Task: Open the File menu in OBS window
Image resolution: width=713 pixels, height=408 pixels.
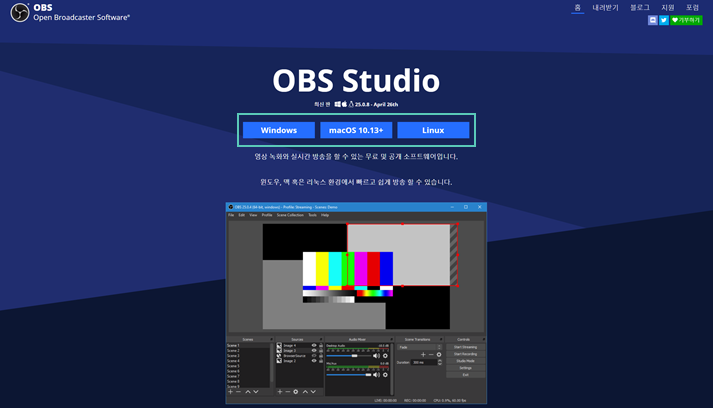Action: tap(231, 215)
